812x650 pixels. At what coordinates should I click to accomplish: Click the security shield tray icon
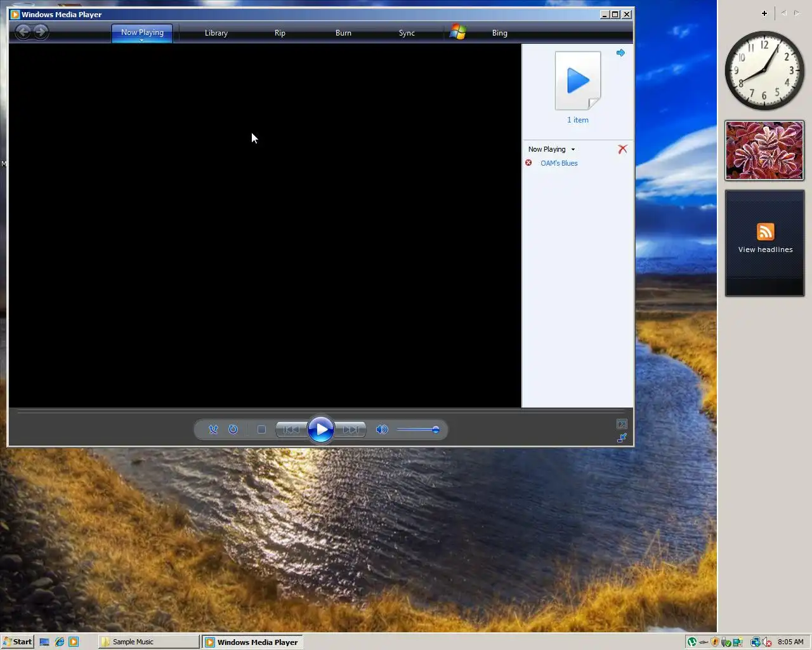[x=715, y=642]
